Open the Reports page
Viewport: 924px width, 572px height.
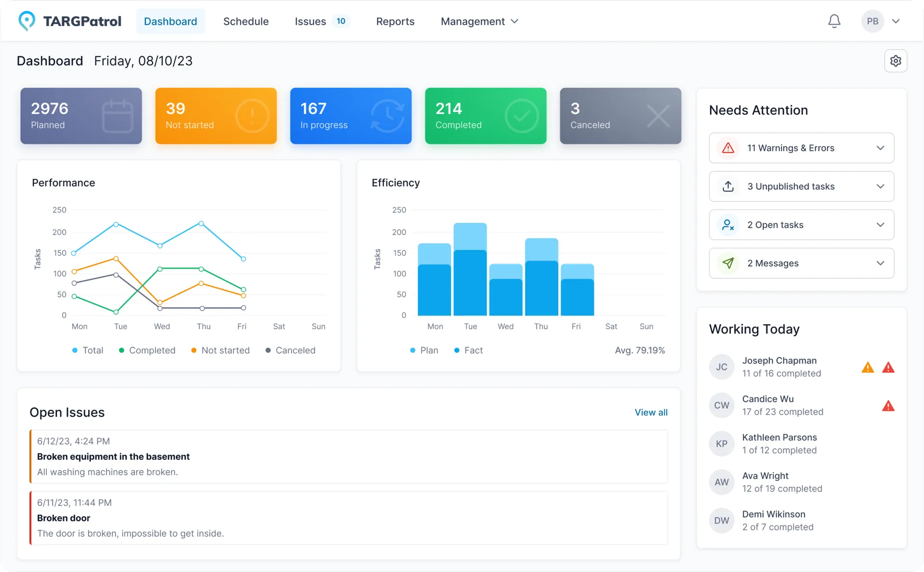pyautogui.click(x=395, y=21)
